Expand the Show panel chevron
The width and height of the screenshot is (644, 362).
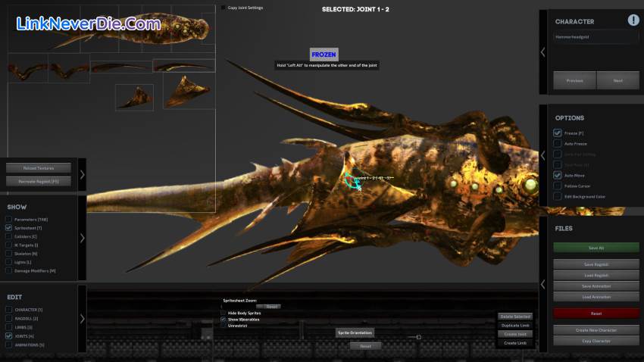point(82,238)
